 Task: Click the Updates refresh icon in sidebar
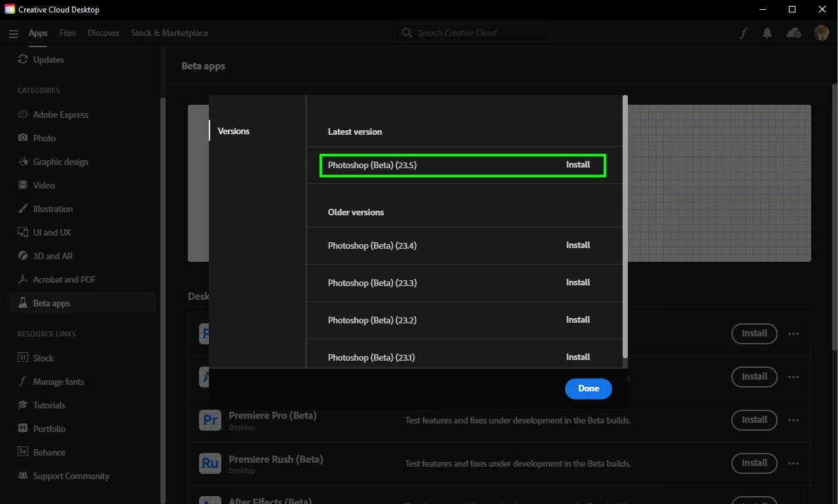(x=23, y=60)
